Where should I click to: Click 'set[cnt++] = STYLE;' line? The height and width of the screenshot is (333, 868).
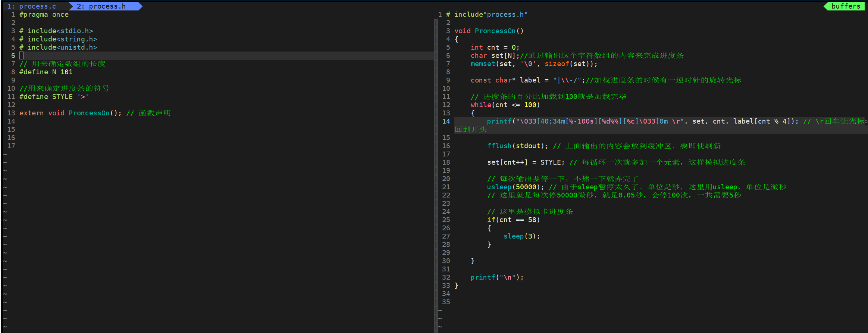[526, 162]
